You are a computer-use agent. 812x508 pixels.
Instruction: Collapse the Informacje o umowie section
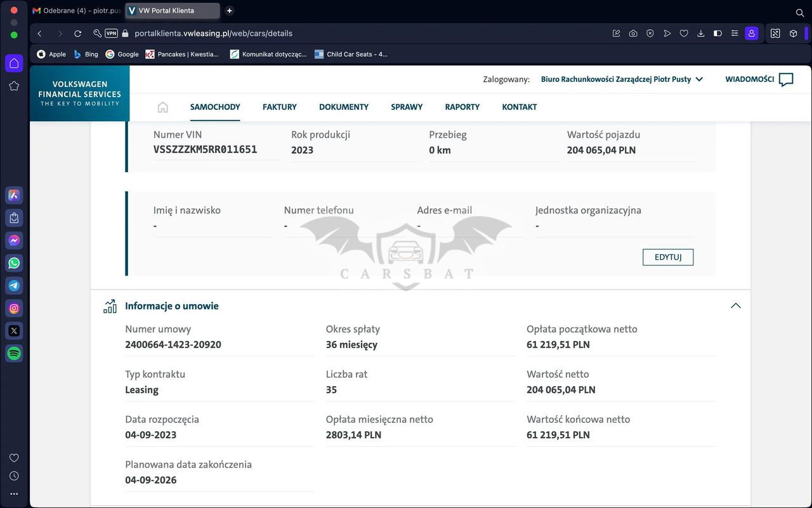point(735,306)
